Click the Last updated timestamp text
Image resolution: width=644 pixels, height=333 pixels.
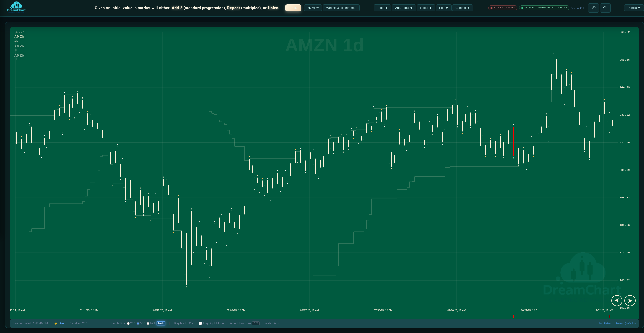tap(31, 323)
